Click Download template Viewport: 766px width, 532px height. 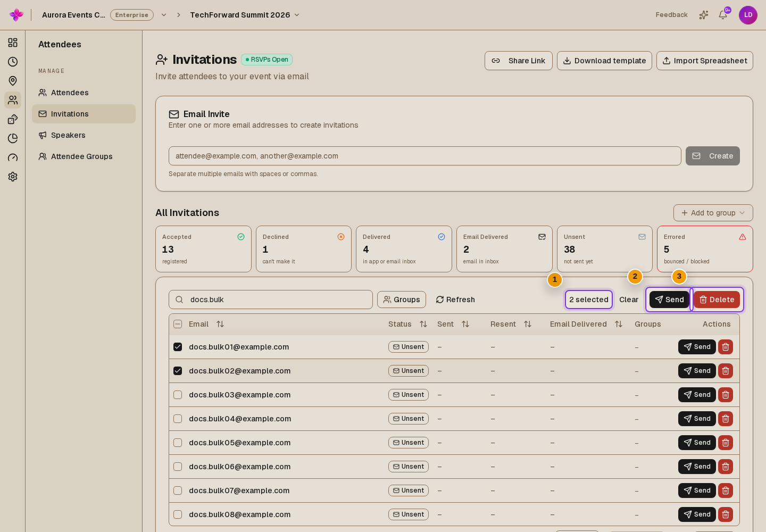click(x=604, y=61)
